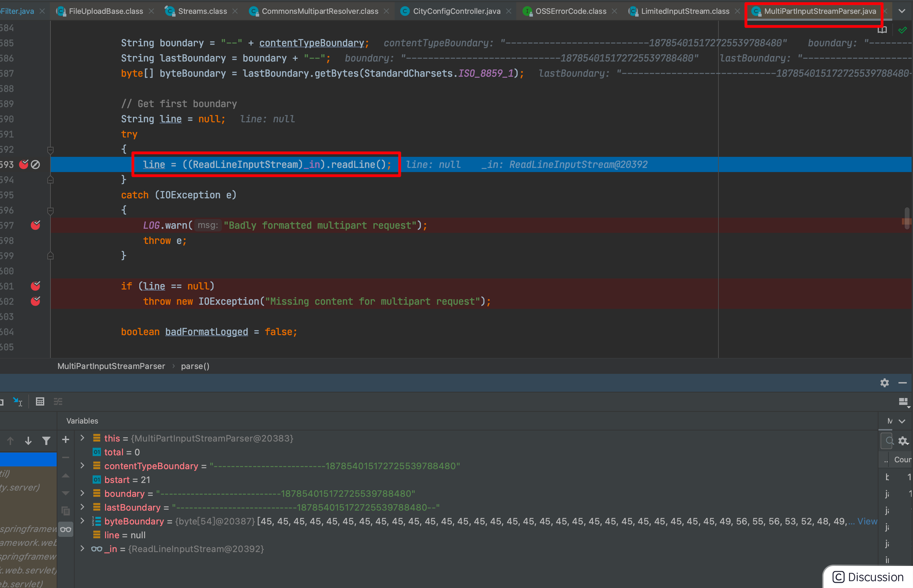The width and height of the screenshot is (913, 588).
Task: Click the reader mode book icon
Action: pyautogui.click(x=882, y=30)
